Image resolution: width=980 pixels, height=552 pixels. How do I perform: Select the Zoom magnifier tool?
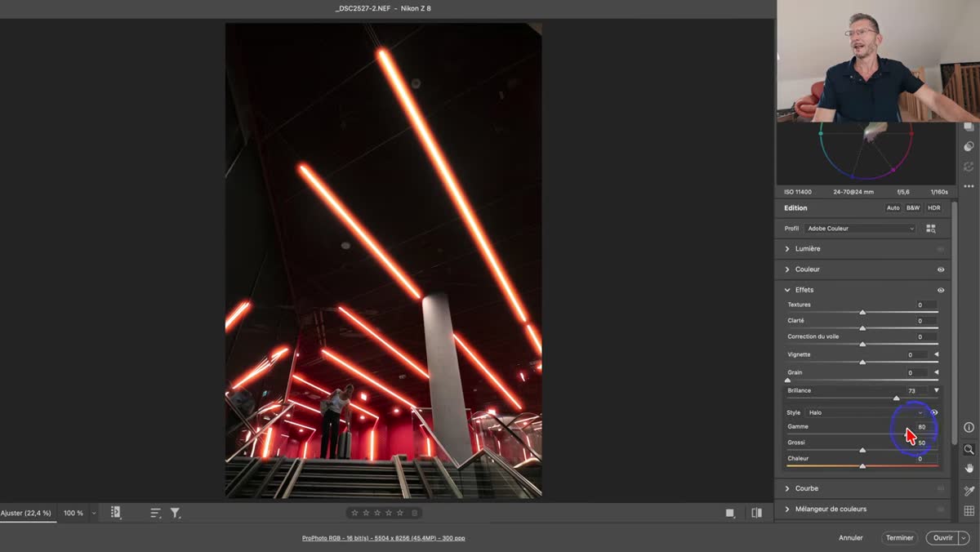(969, 449)
